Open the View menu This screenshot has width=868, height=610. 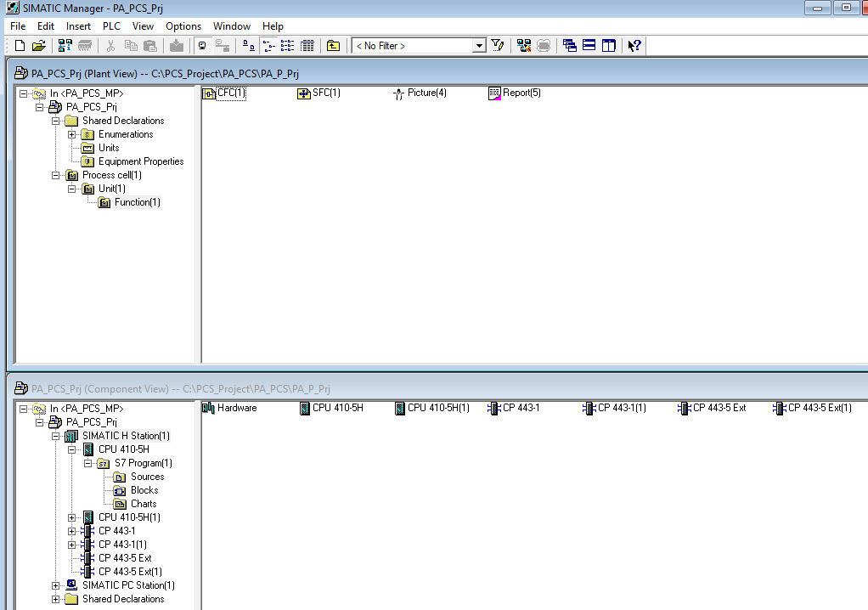coord(143,26)
